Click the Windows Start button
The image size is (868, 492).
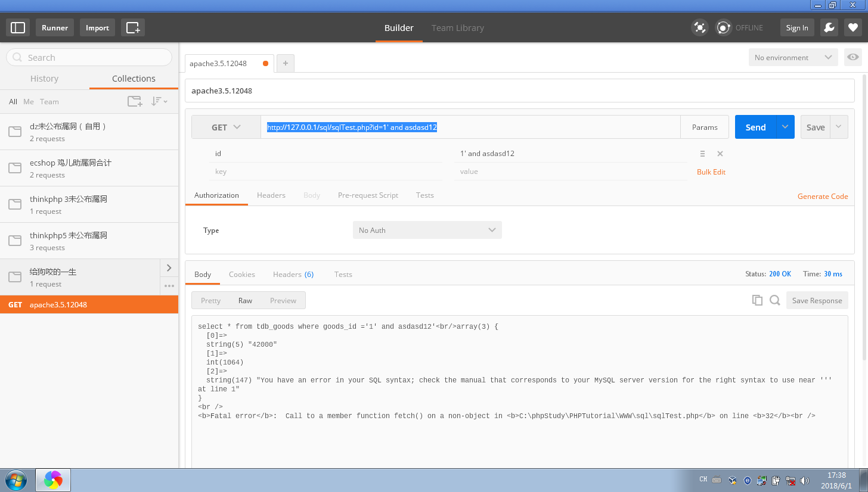tap(15, 479)
